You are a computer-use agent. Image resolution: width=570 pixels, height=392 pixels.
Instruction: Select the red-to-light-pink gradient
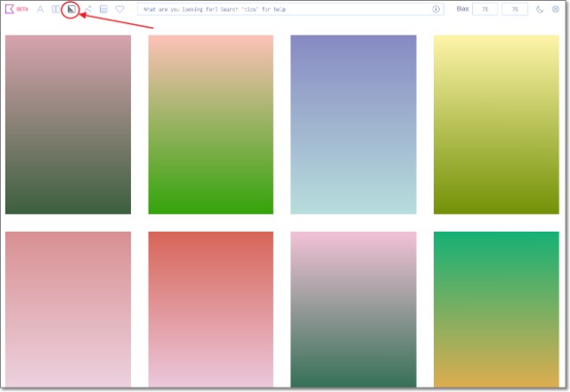click(x=211, y=308)
